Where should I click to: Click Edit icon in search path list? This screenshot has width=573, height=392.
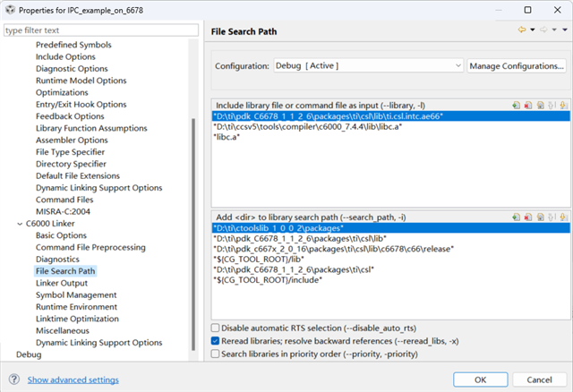pos(540,217)
